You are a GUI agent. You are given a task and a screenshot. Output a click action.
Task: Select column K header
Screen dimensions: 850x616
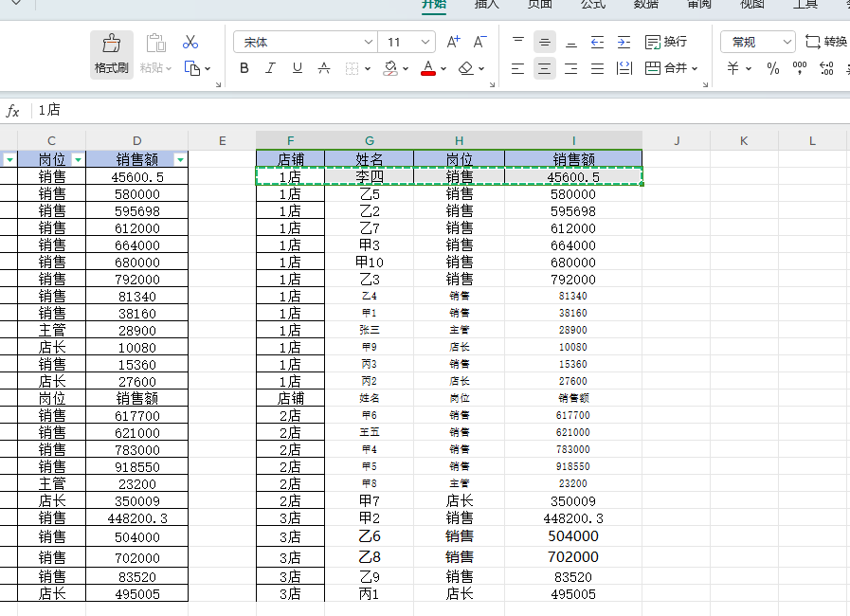744,141
